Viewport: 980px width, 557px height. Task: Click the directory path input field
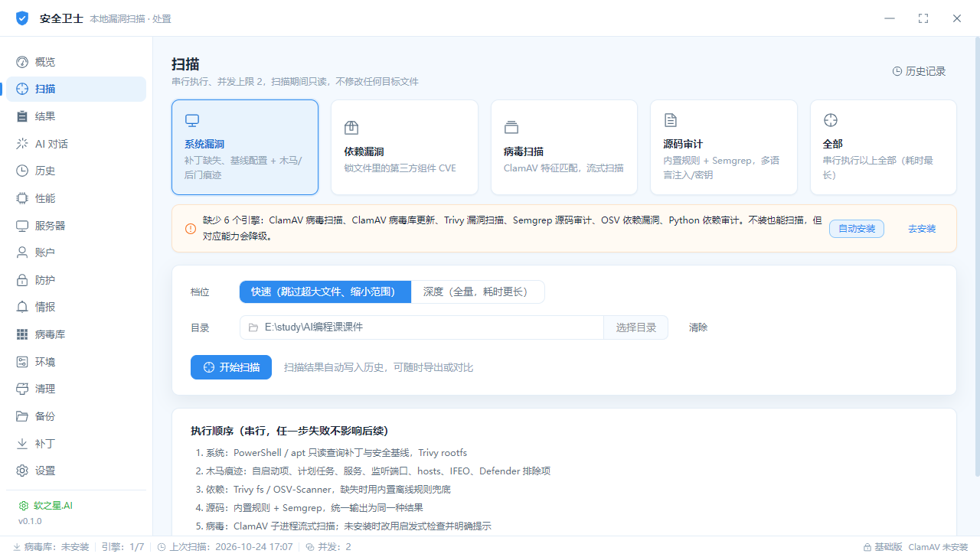(422, 327)
